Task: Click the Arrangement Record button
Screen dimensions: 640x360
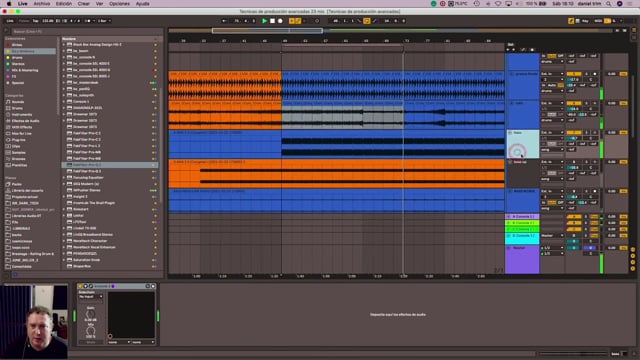Action: 280,21
